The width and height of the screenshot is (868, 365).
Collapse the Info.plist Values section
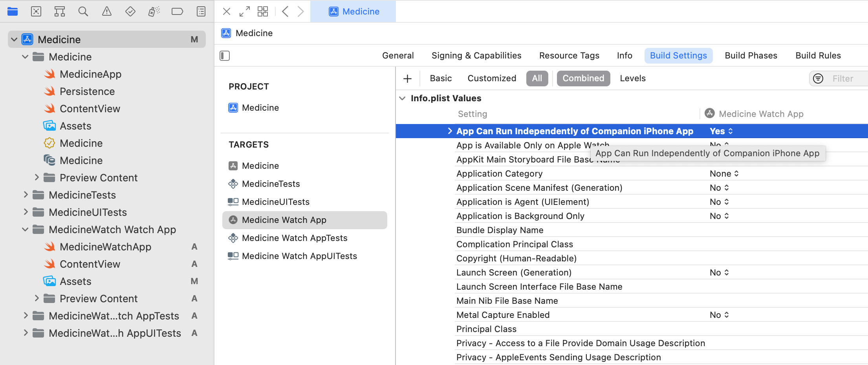click(402, 99)
